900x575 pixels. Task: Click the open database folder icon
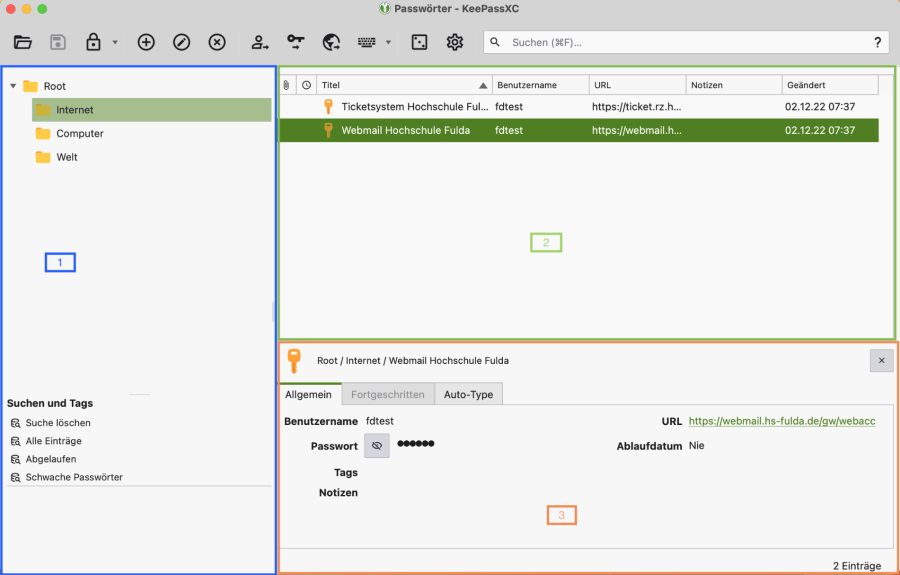pyautogui.click(x=23, y=42)
